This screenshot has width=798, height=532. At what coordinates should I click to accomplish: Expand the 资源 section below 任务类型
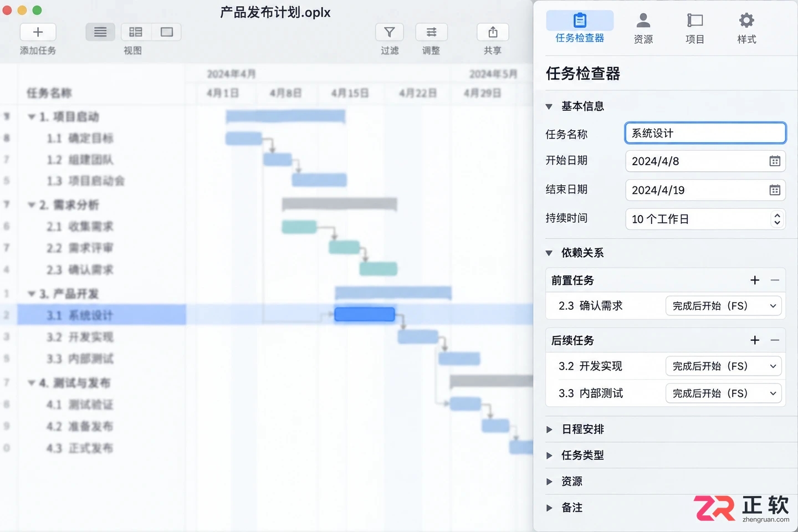[549, 482]
